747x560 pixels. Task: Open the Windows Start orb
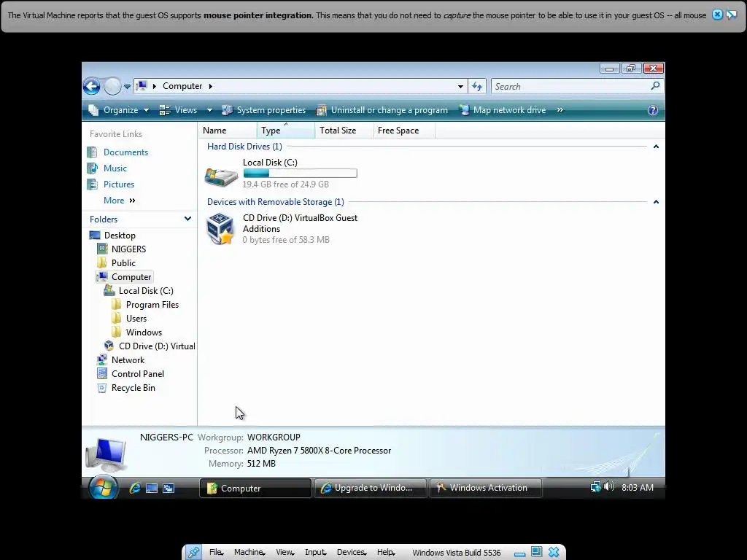pos(104,487)
